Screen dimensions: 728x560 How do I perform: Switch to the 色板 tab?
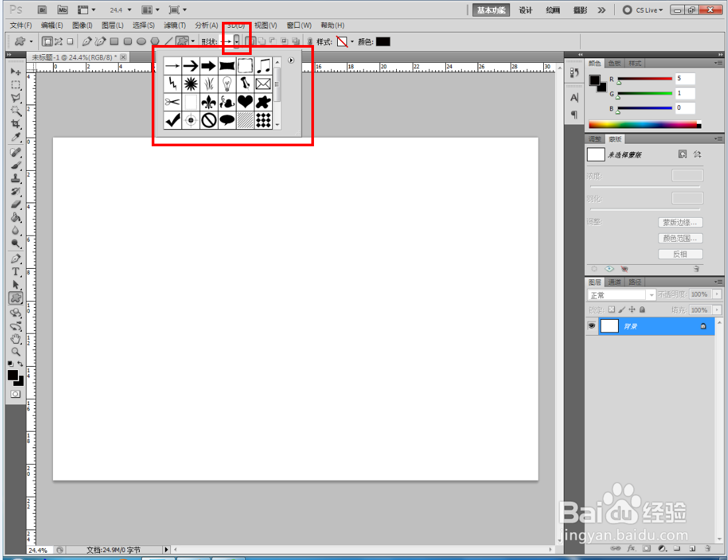click(615, 64)
